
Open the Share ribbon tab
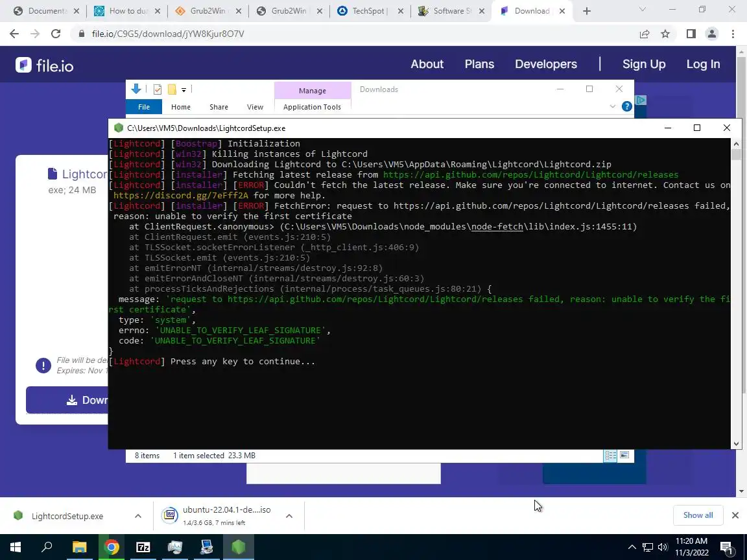[219, 107]
